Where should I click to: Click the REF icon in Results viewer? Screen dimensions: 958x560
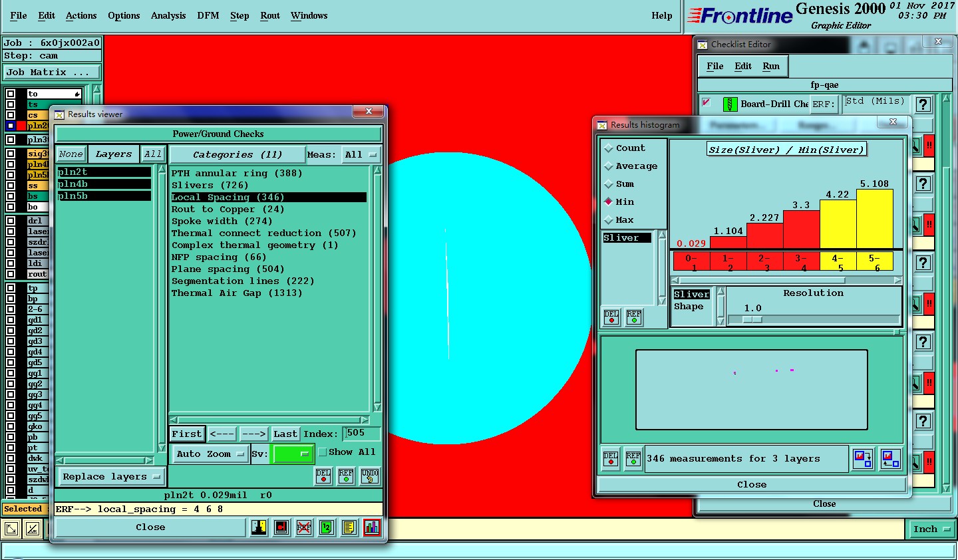346,476
